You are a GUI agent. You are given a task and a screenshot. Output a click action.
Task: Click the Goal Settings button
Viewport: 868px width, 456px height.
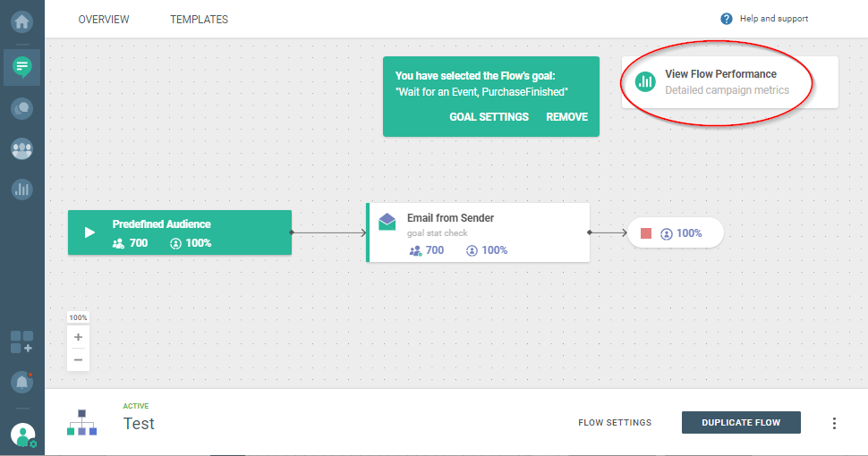pos(489,117)
